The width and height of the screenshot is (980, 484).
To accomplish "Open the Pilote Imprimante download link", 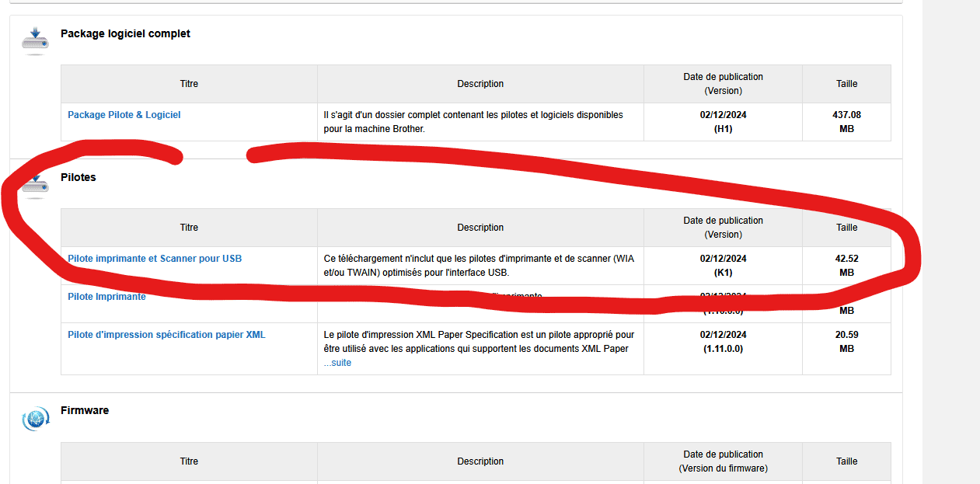I will click(106, 297).
